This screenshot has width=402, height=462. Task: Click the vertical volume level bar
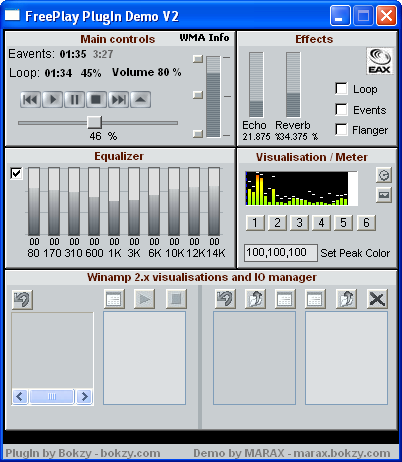pos(213,97)
